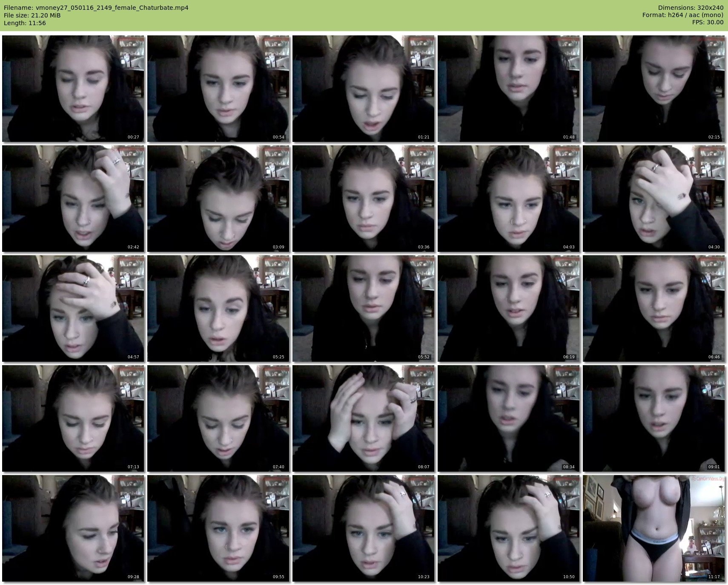This screenshot has height=585, width=728.
Task: Click the FPS 30.00 text
Action: point(708,22)
